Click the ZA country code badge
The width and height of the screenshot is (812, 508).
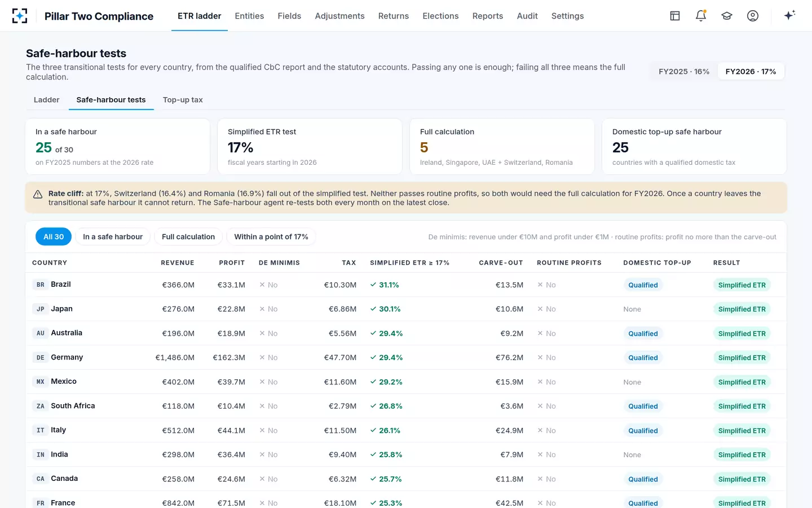(x=41, y=406)
